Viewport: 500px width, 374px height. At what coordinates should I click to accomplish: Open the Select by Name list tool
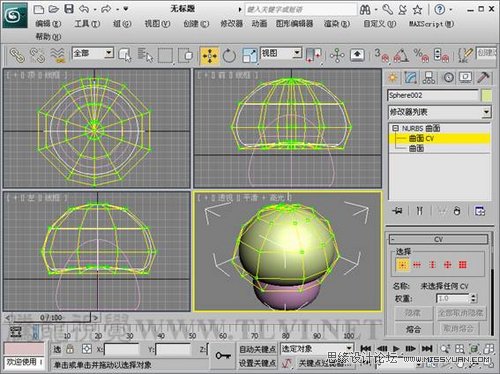point(145,55)
